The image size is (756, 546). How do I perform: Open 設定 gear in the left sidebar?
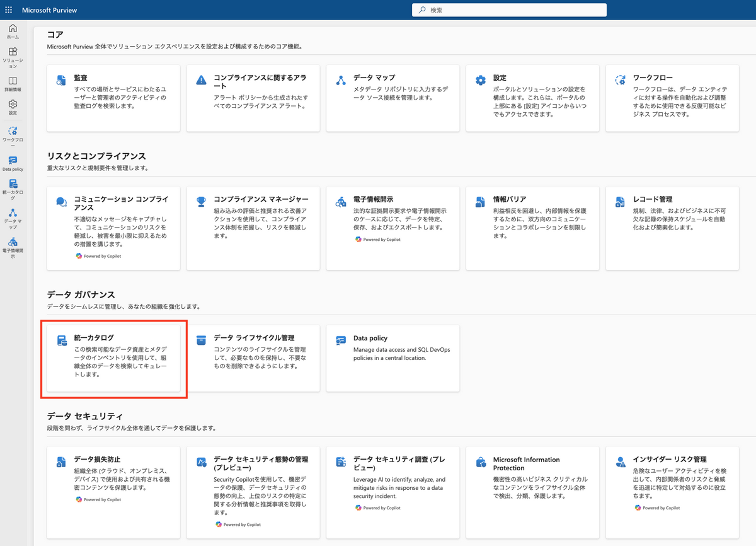click(13, 107)
